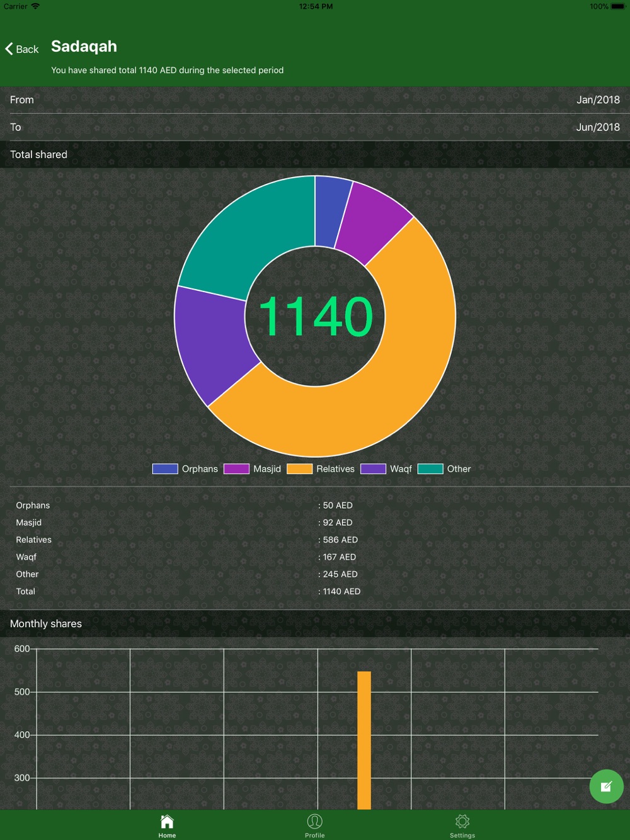Tap the orange bar in Monthly shares
Screen dimensions: 630x840
(x=364, y=740)
